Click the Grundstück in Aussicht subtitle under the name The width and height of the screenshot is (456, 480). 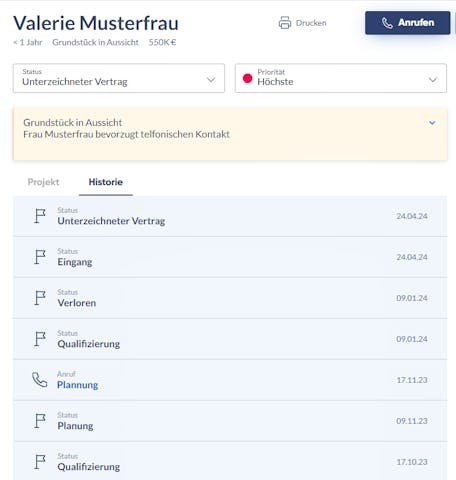point(95,42)
